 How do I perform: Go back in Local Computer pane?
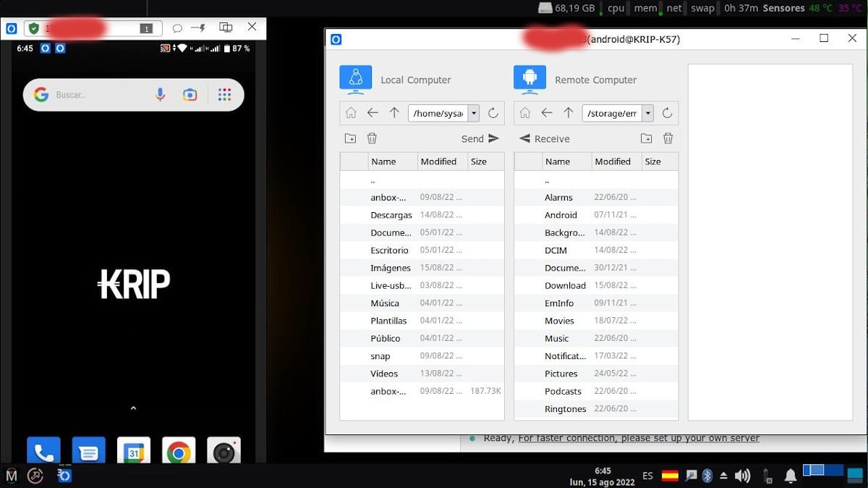tap(373, 113)
